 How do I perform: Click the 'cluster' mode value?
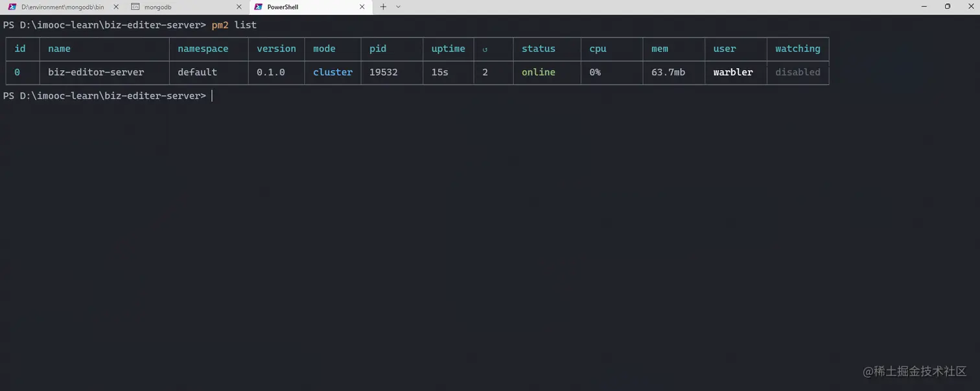pos(333,72)
